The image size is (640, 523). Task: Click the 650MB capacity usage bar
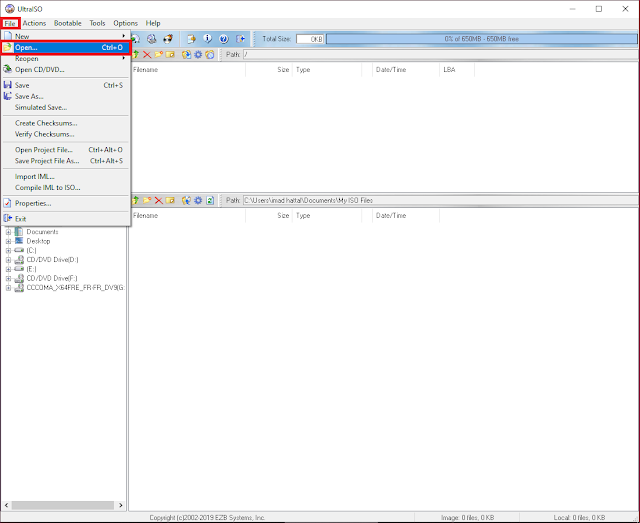click(482, 39)
